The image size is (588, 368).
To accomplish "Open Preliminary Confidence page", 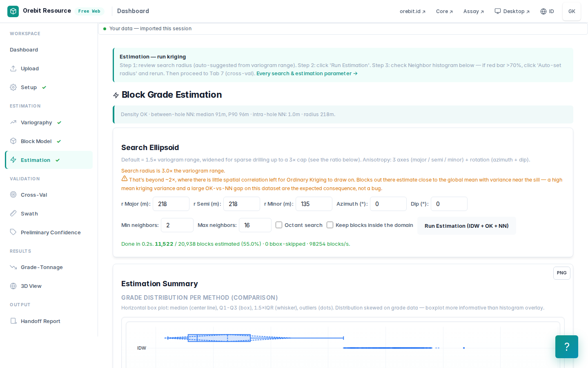I will click(49, 232).
